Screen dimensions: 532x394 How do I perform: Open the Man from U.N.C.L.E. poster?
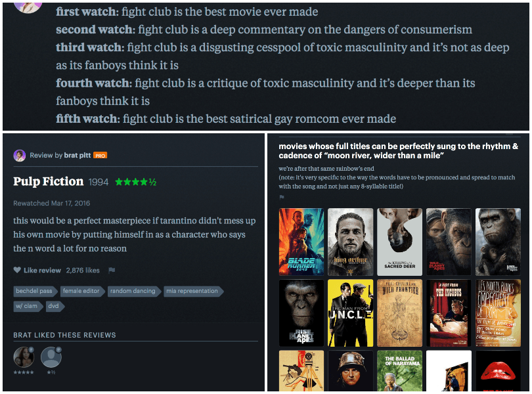click(x=351, y=313)
